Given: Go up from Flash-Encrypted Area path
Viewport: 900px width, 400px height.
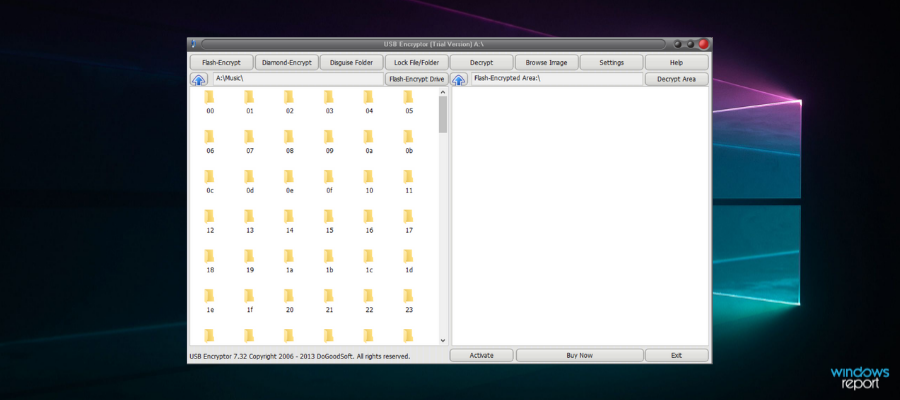Looking at the screenshot, I should (x=459, y=80).
